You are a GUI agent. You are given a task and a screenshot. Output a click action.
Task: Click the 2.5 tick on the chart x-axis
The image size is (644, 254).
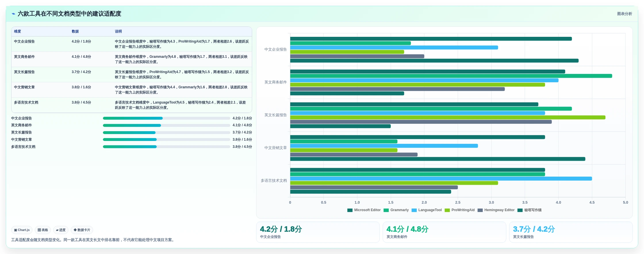tap(458, 203)
